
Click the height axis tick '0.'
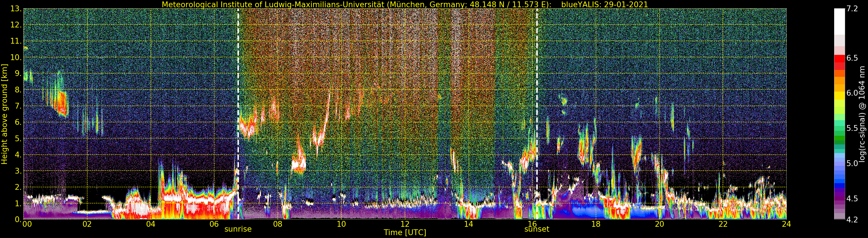(x=18, y=220)
